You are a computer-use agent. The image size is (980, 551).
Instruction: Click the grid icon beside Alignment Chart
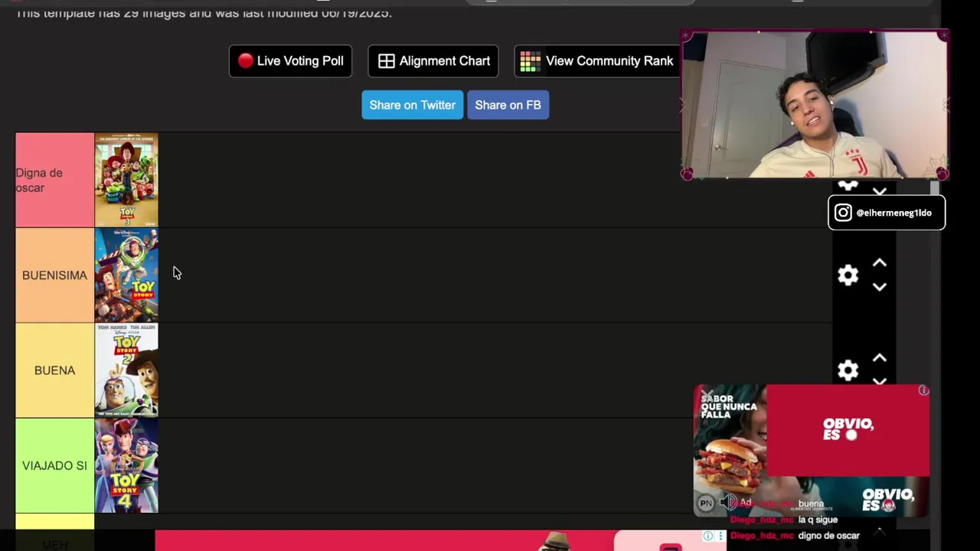coord(387,61)
